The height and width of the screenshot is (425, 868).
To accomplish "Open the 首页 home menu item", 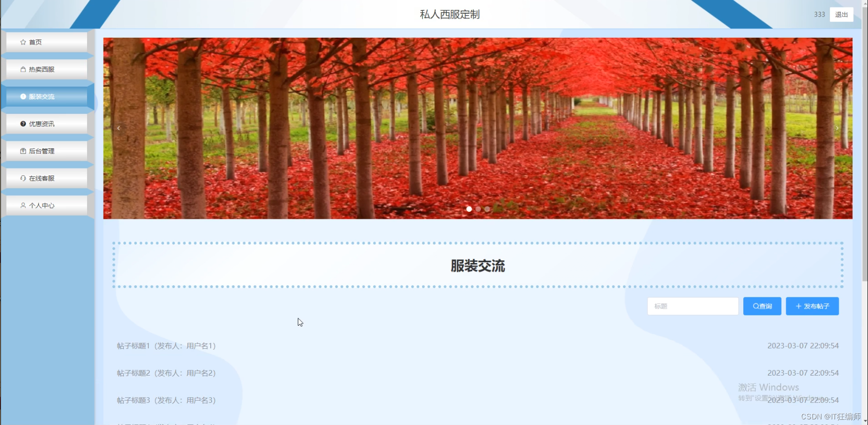I will click(47, 42).
